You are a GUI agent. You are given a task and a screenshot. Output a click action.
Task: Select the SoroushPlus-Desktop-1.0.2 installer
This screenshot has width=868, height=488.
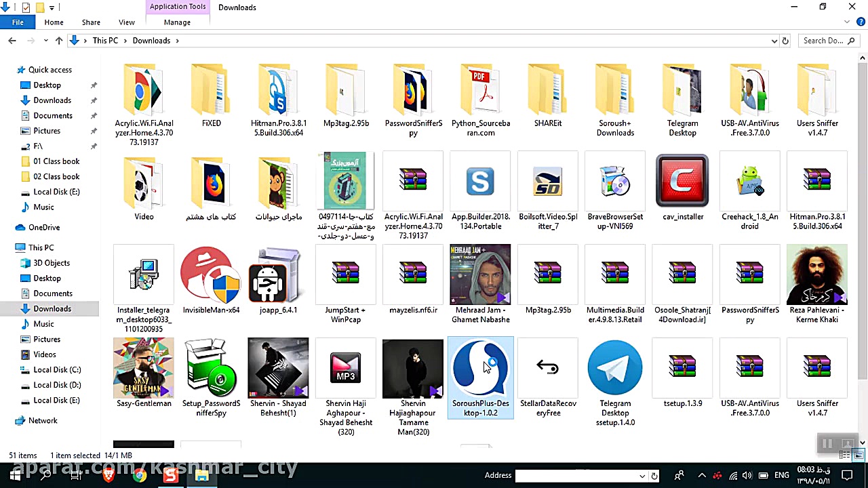click(481, 379)
